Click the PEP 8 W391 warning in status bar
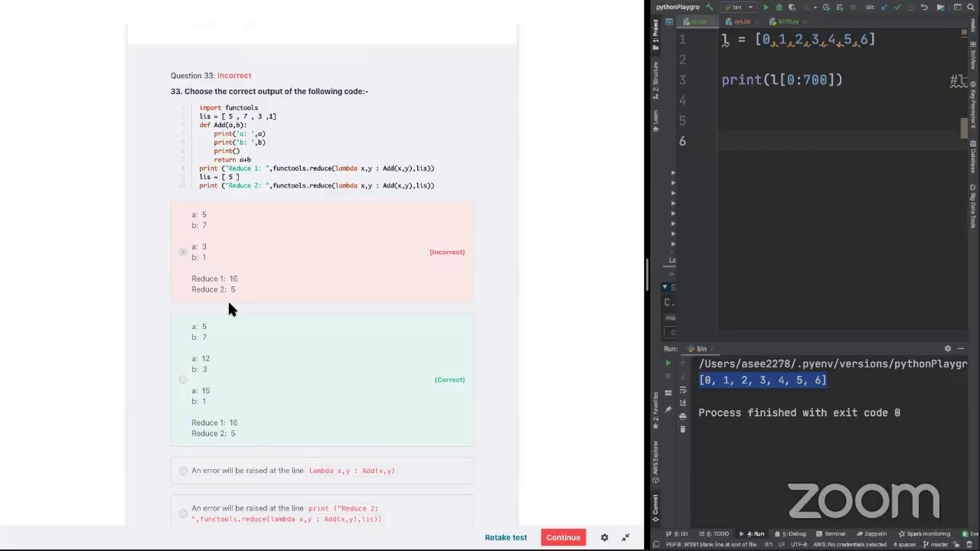Screen dimensions: 980x551 pos(711,544)
